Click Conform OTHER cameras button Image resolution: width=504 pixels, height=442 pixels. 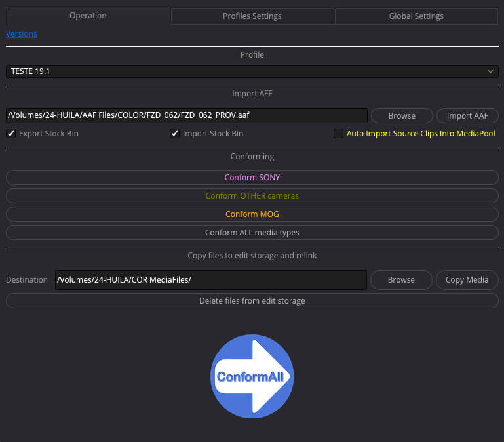(252, 196)
